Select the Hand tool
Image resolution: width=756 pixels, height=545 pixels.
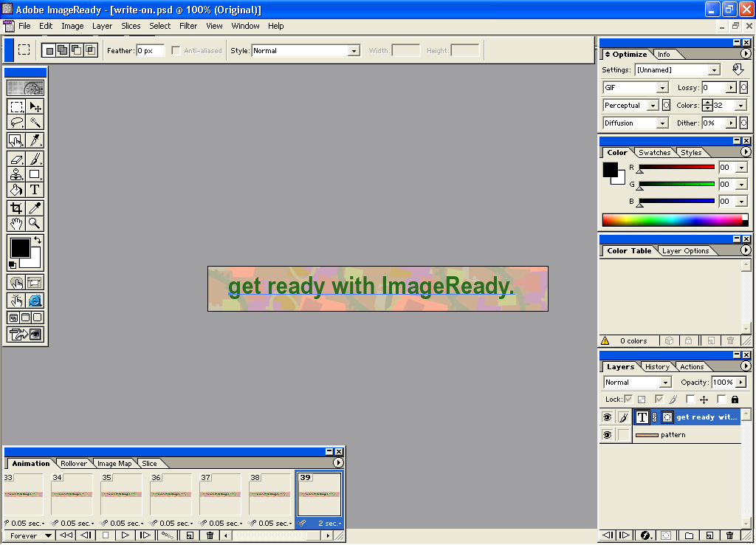pos(16,223)
